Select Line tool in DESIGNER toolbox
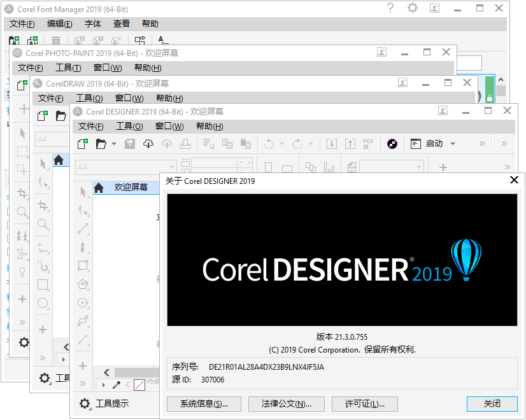This screenshot has height=420, width=526. [x=83, y=228]
